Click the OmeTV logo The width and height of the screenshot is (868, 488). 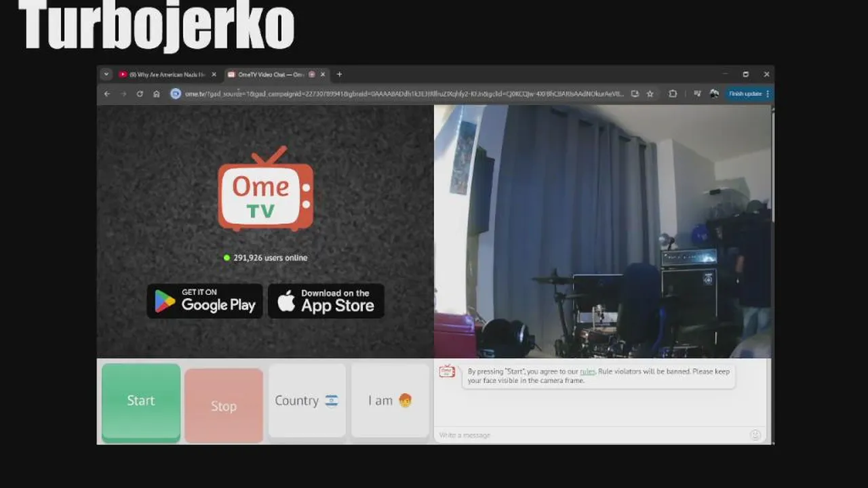[266, 188]
